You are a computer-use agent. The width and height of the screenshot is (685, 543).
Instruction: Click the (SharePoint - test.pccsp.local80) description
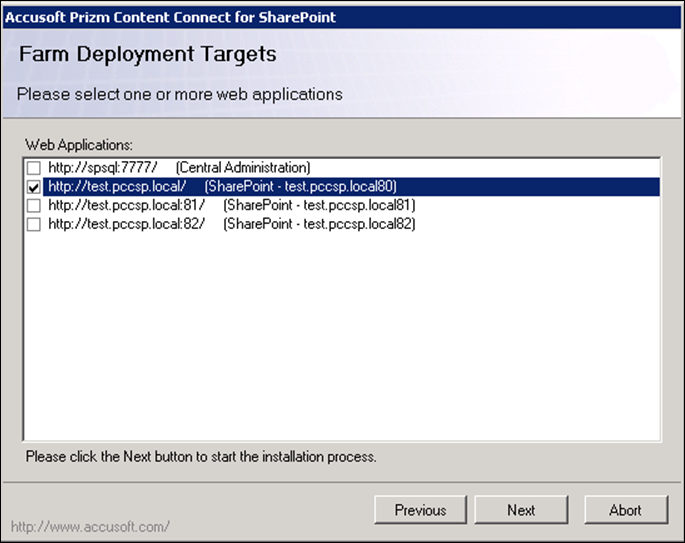click(300, 187)
